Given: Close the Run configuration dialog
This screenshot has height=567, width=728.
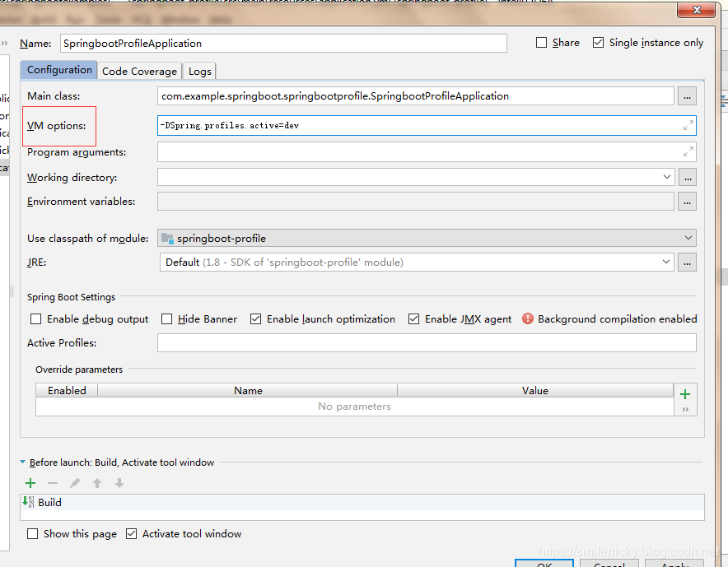Looking at the screenshot, I should click(x=696, y=10).
